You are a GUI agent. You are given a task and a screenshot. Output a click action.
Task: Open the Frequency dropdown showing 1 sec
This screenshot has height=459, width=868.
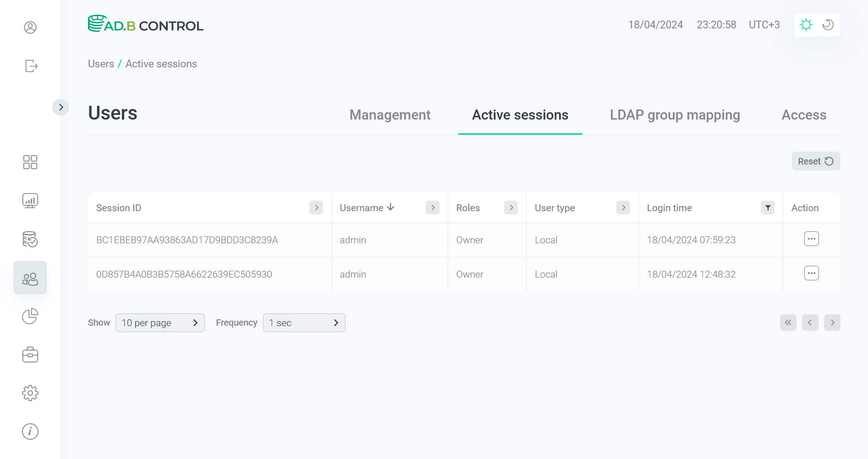coord(304,322)
